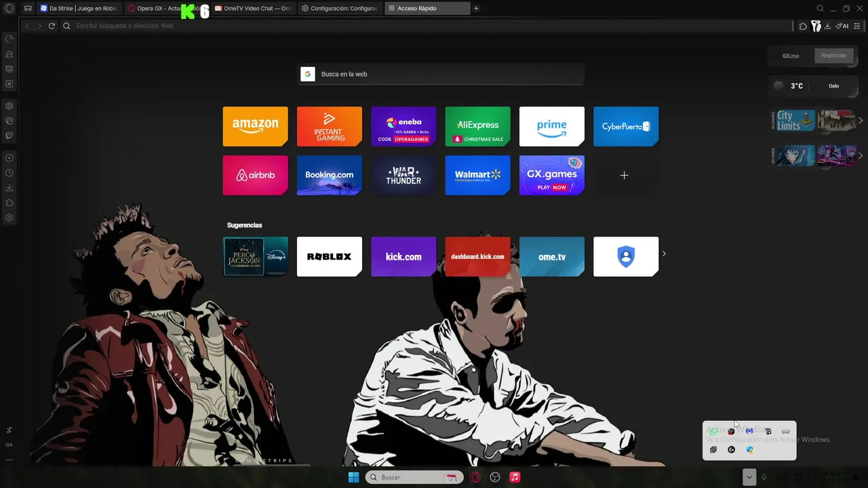Reload the current page

click(52, 26)
